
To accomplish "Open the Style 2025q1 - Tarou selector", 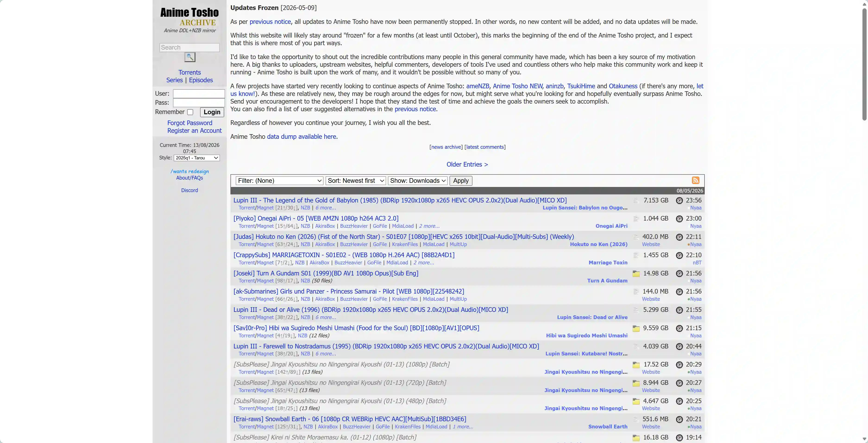I will click(x=197, y=158).
